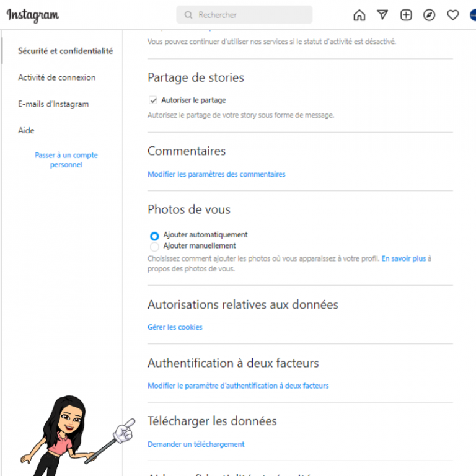Click the search magnifier icon
The image size is (476, 476).
click(x=188, y=15)
